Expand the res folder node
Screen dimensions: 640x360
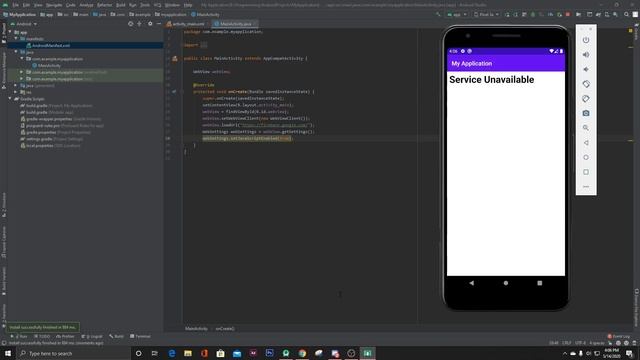tap(16, 92)
